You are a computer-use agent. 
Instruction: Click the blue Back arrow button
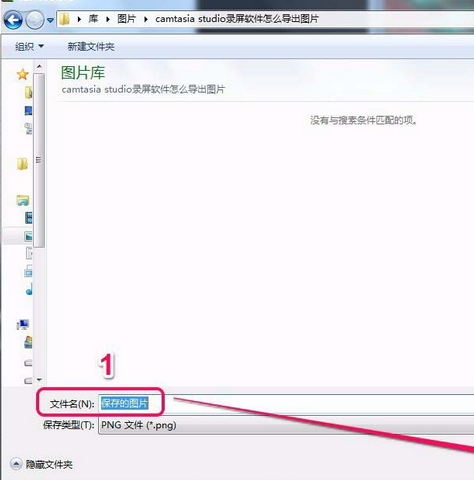point(13,20)
